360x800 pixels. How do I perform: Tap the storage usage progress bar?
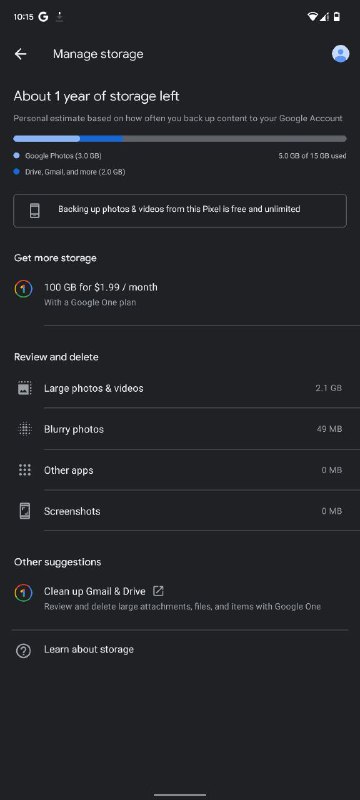[180, 138]
